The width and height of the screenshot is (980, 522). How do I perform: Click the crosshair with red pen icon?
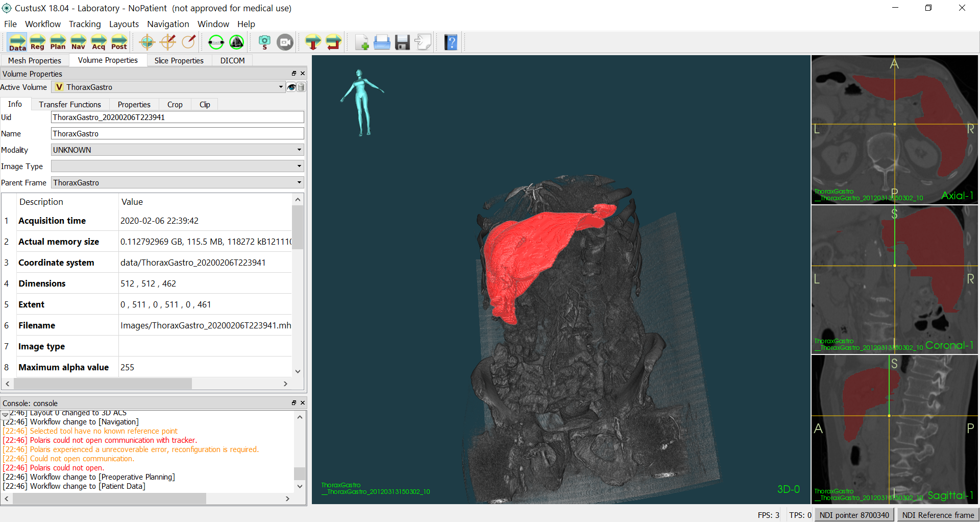tap(168, 42)
